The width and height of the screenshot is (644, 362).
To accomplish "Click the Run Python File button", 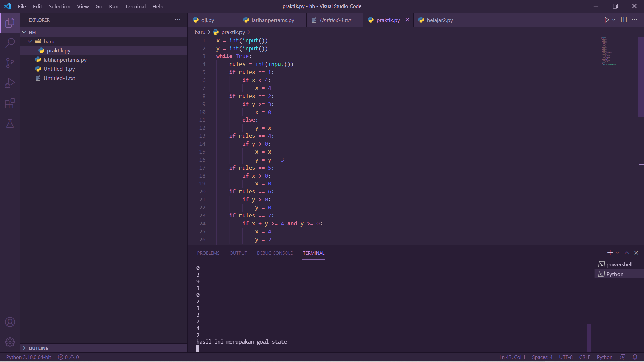I will pos(607,20).
